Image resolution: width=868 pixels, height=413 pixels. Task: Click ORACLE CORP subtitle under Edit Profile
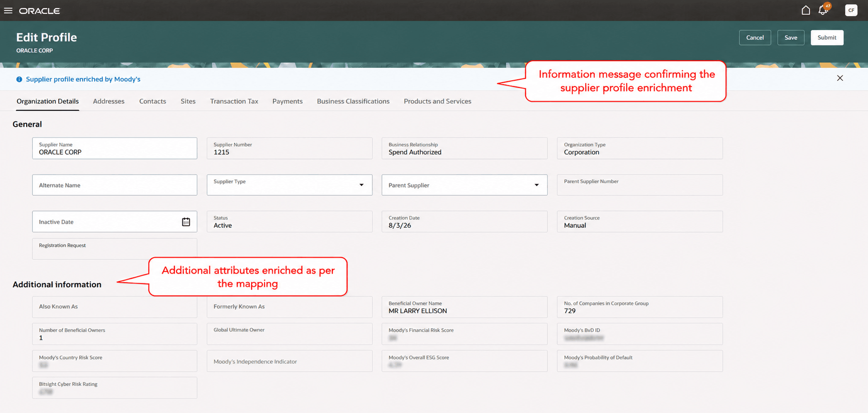click(34, 51)
